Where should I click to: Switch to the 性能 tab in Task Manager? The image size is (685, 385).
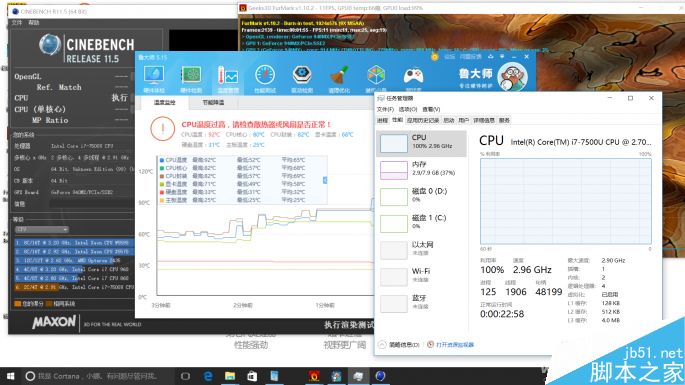click(397, 120)
